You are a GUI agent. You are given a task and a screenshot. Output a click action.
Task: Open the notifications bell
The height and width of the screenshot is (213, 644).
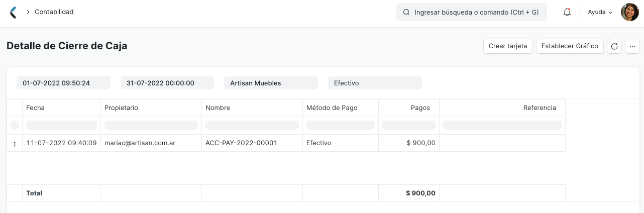(567, 12)
